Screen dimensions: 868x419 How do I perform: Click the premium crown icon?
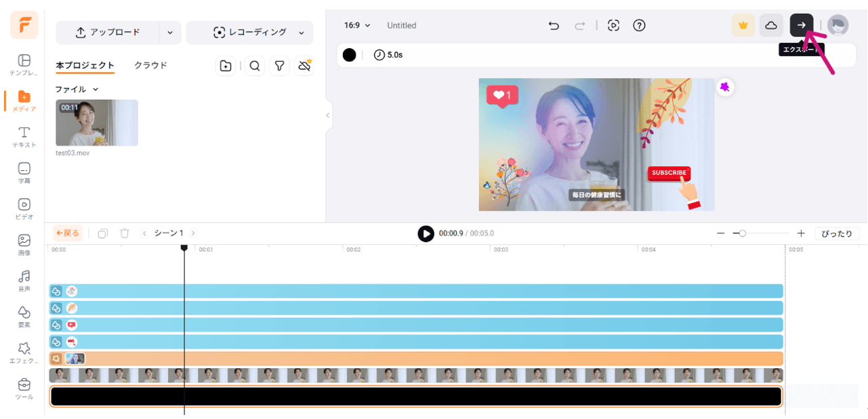(743, 25)
